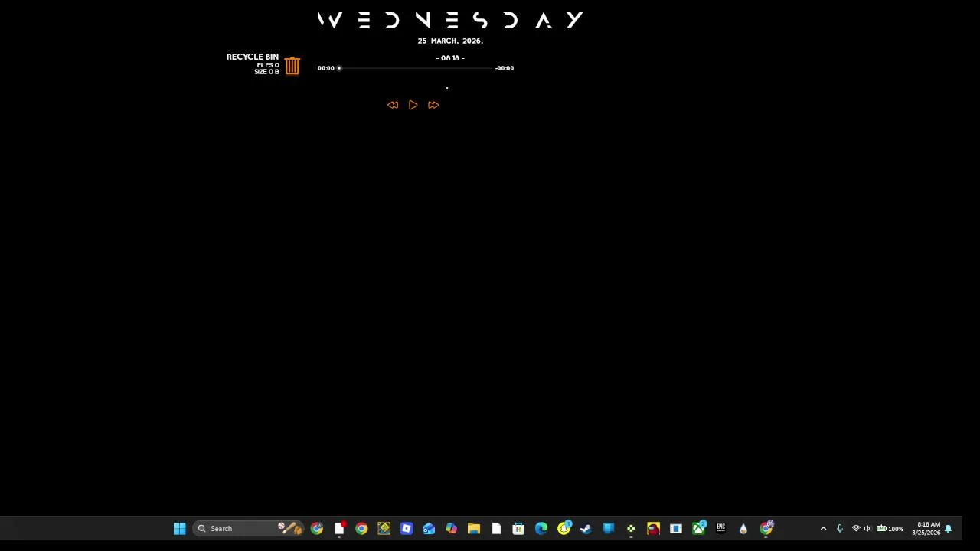Click the volume speaker tray icon
The image size is (980, 551).
click(867, 528)
